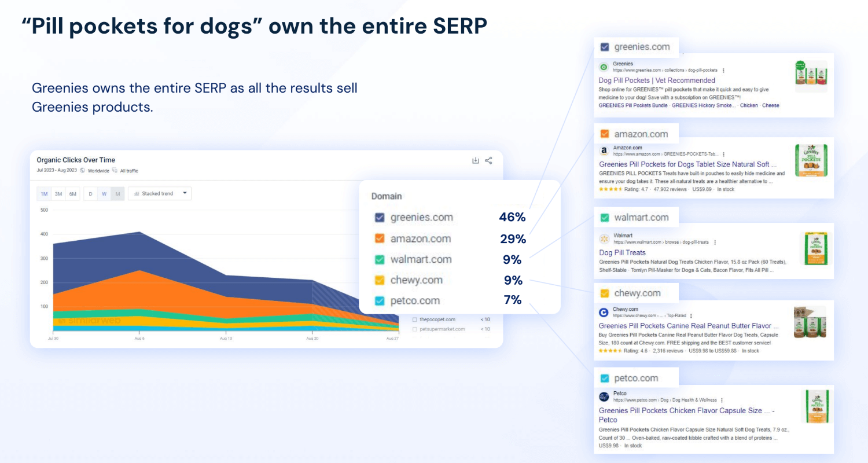Uncheck petco.com in the Domain legend
Image resolution: width=868 pixels, height=463 pixels.
pyautogui.click(x=380, y=301)
